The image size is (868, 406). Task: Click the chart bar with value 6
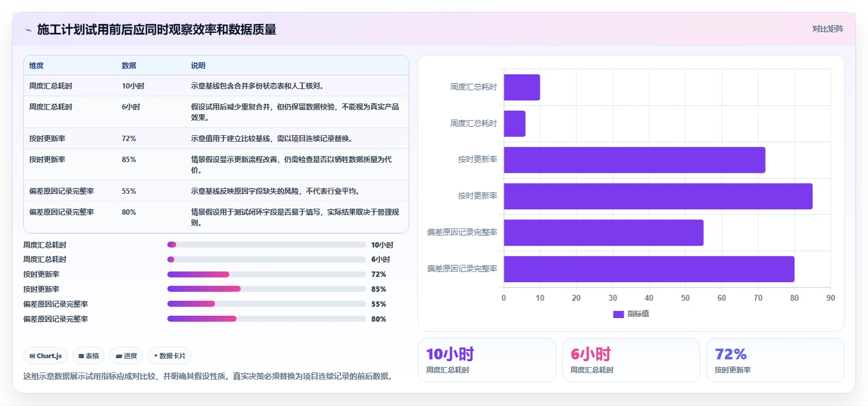(515, 124)
